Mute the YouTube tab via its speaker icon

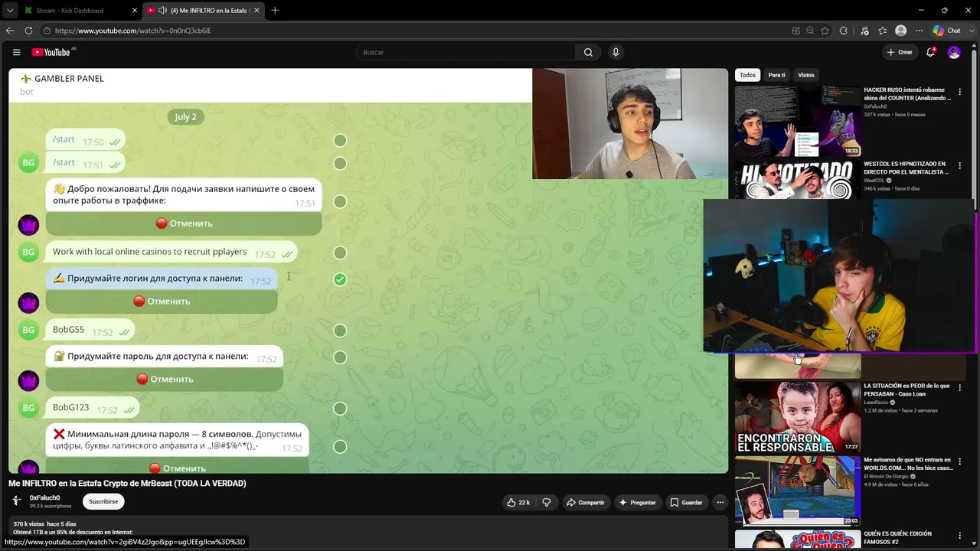pos(162,11)
